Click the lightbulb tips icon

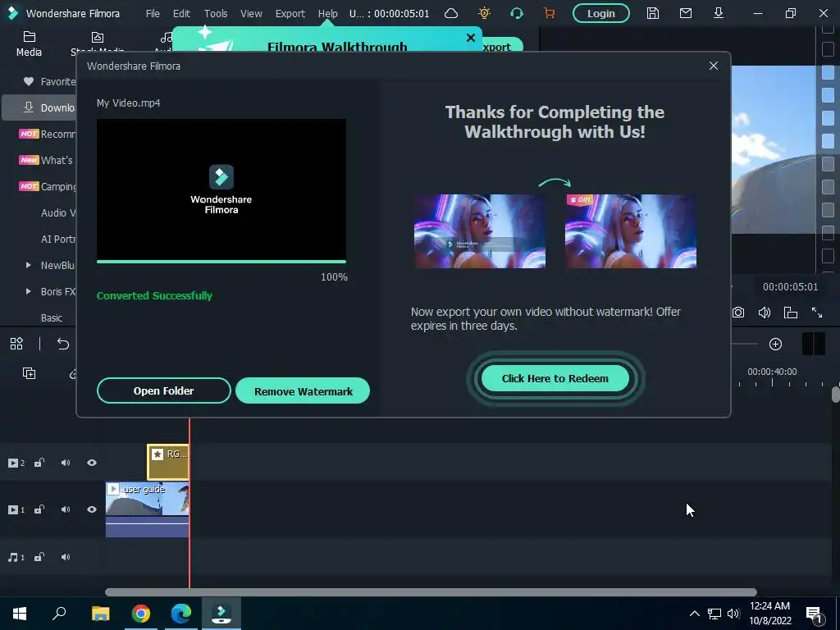click(484, 13)
